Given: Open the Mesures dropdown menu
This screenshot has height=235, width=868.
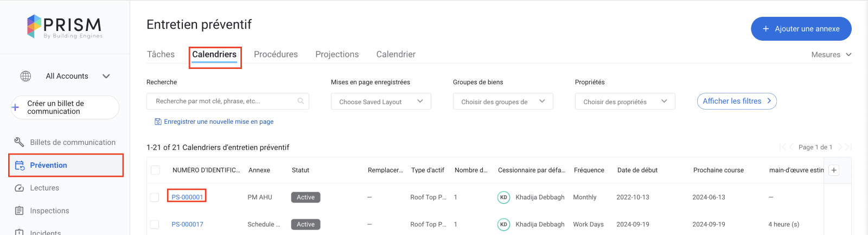Looking at the screenshot, I should pyautogui.click(x=831, y=55).
